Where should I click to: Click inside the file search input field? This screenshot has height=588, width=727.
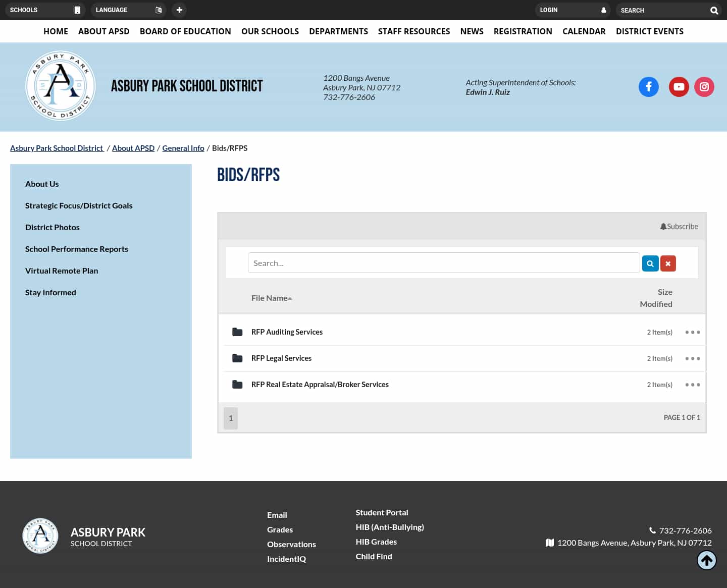(444, 262)
